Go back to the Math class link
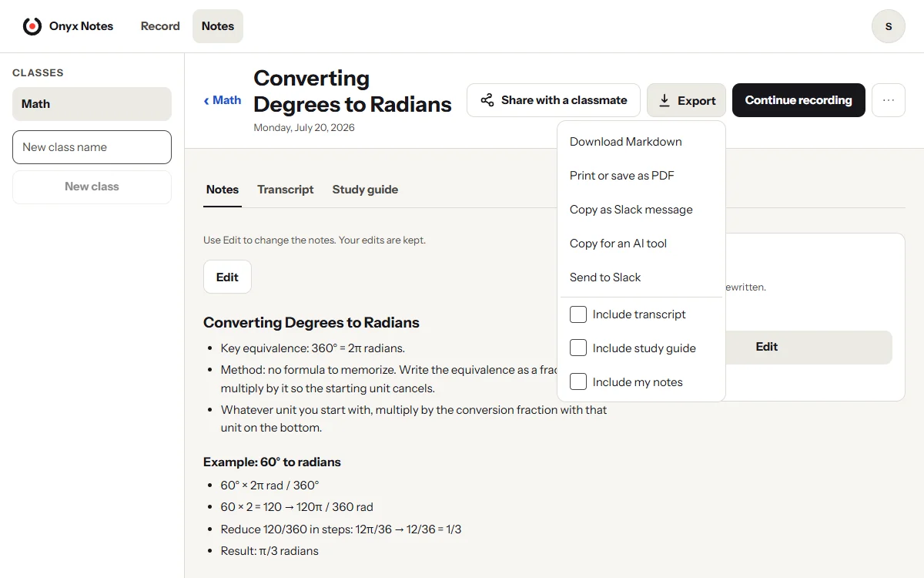This screenshot has height=578, width=924. tap(223, 100)
